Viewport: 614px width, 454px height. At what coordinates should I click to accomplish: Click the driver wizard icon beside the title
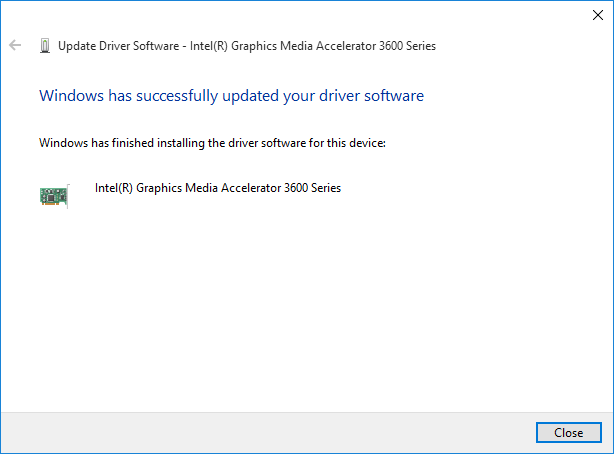(45, 46)
